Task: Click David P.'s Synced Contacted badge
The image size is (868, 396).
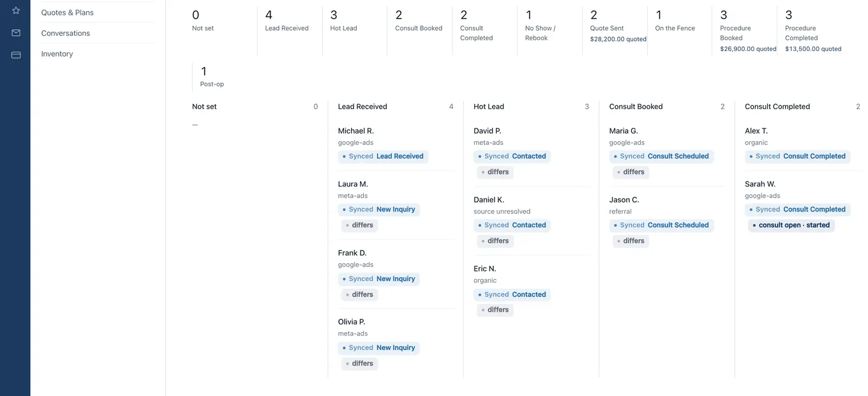Action: coord(513,156)
